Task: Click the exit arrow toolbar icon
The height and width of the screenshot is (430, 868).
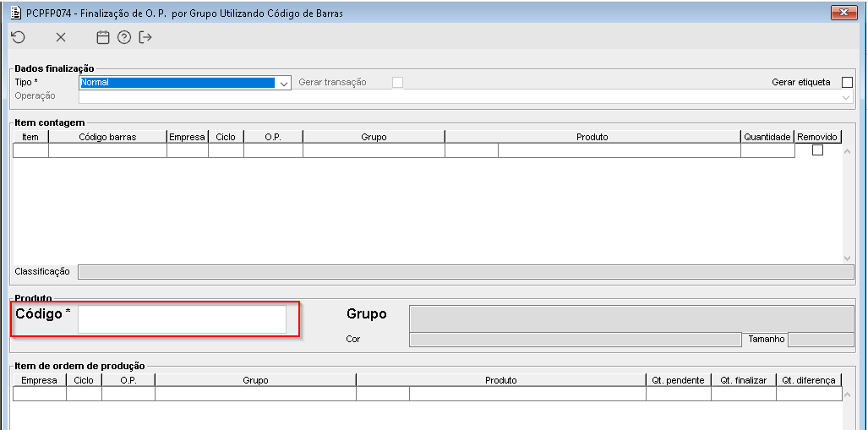Action: click(145, 37)
